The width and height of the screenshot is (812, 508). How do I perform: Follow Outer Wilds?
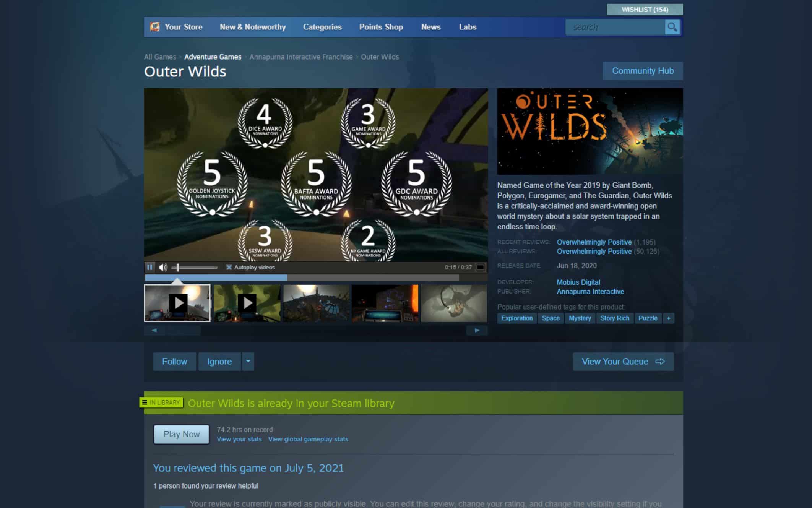pos(174,361)
